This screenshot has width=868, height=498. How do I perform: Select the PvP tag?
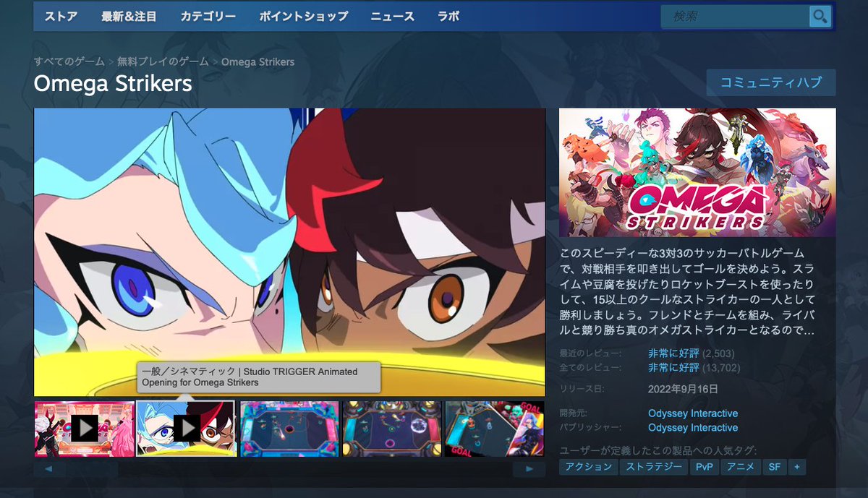pyautogui.click(x=704, y=467)
